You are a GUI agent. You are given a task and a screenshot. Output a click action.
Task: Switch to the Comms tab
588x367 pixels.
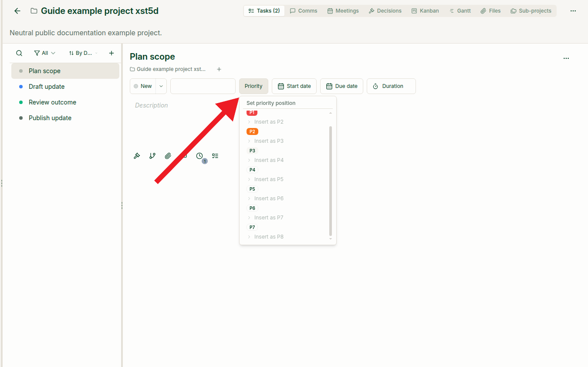click(304, 11)
